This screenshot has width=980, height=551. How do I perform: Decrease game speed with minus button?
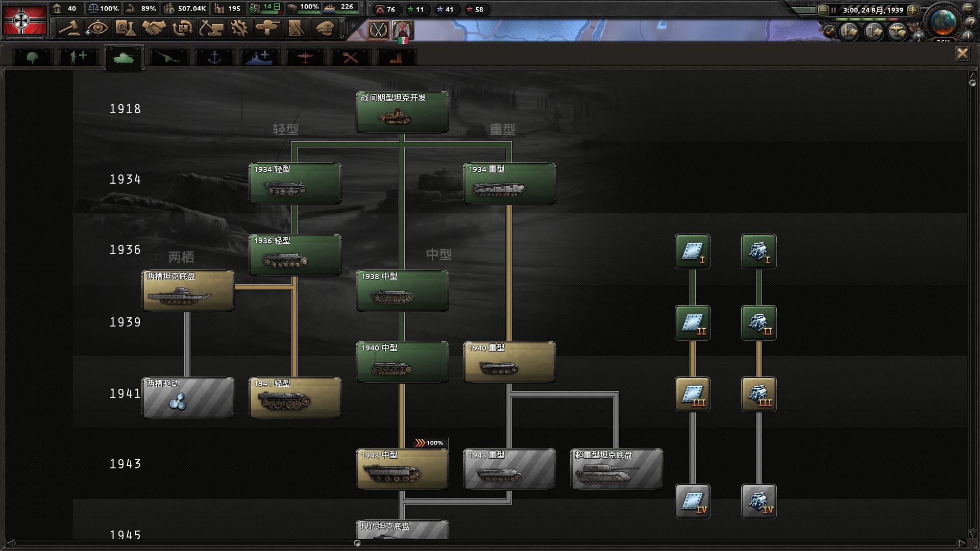[x=823, y=10]
